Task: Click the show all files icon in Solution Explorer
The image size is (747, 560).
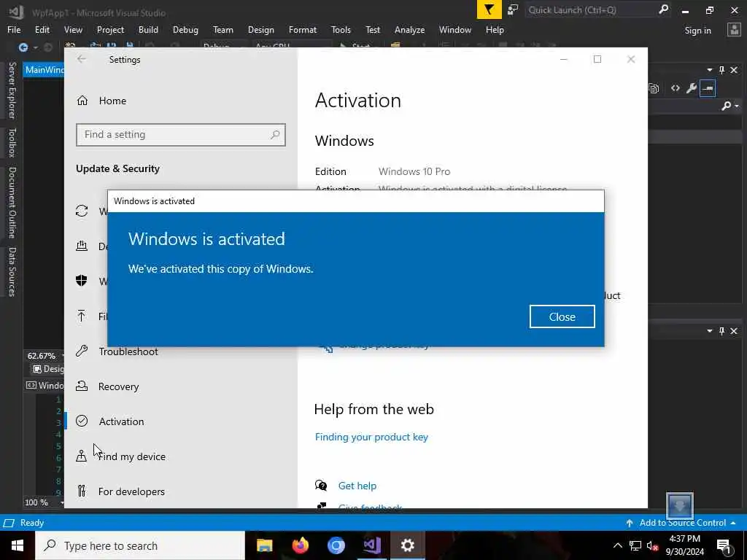Action: point(654,88)
